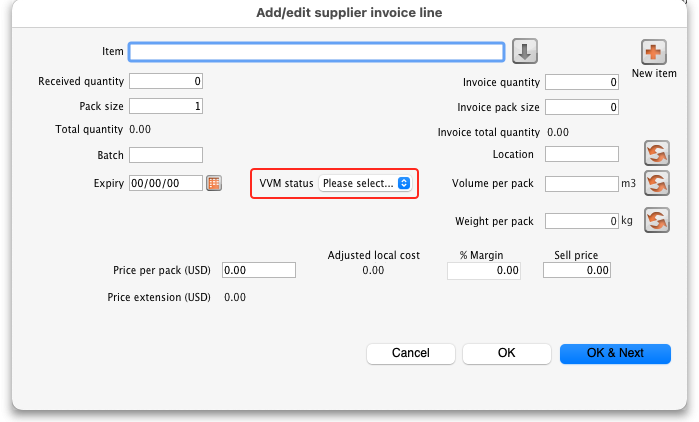Focus the Pack size field

166,106
